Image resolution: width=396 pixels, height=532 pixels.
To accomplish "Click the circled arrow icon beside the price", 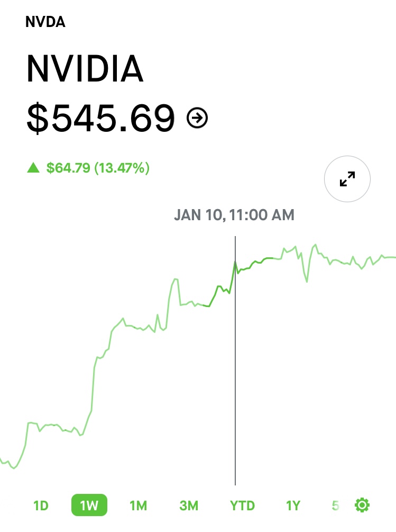I will pos(197,118).
